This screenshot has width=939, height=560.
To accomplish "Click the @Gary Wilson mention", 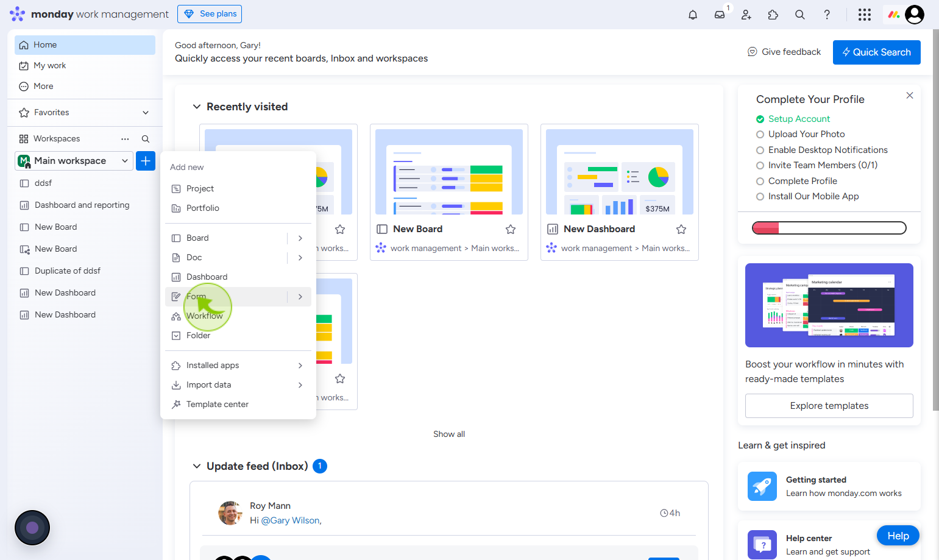I will click(x=291, y=521).
